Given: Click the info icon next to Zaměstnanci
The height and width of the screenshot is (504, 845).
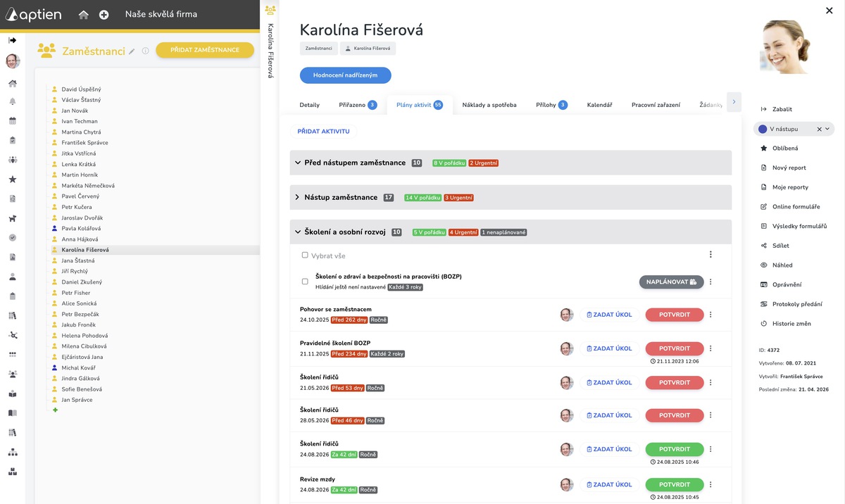Looking at the screenshot, I should click(145, 51).
